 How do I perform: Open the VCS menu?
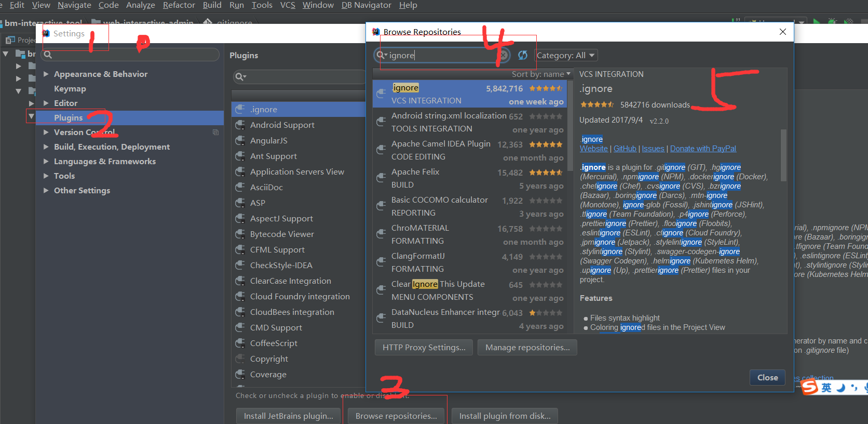(288, 5)
